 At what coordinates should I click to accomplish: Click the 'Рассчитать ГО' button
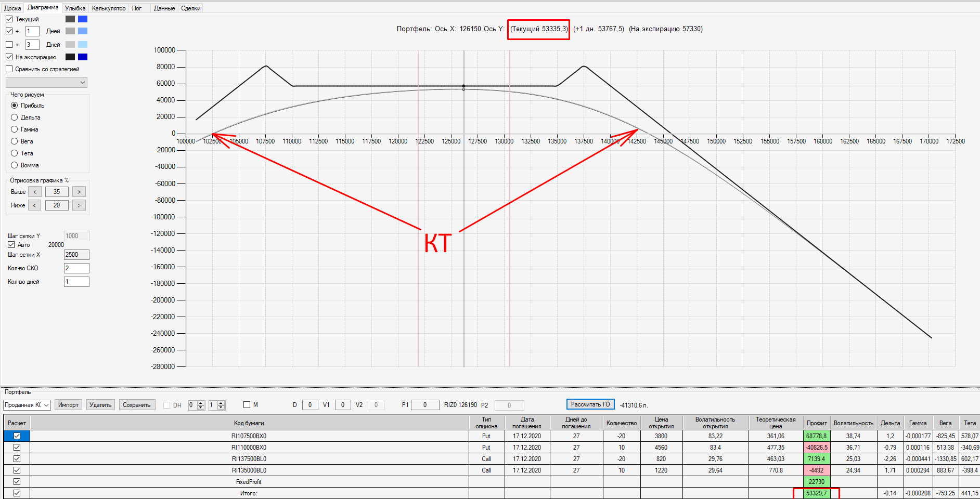tap(590, 404)
